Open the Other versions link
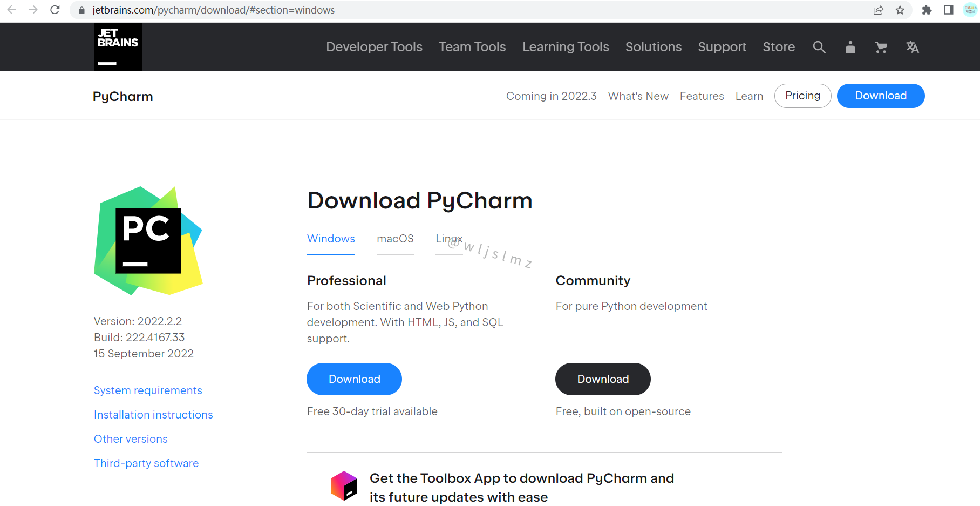 point(131,438)
